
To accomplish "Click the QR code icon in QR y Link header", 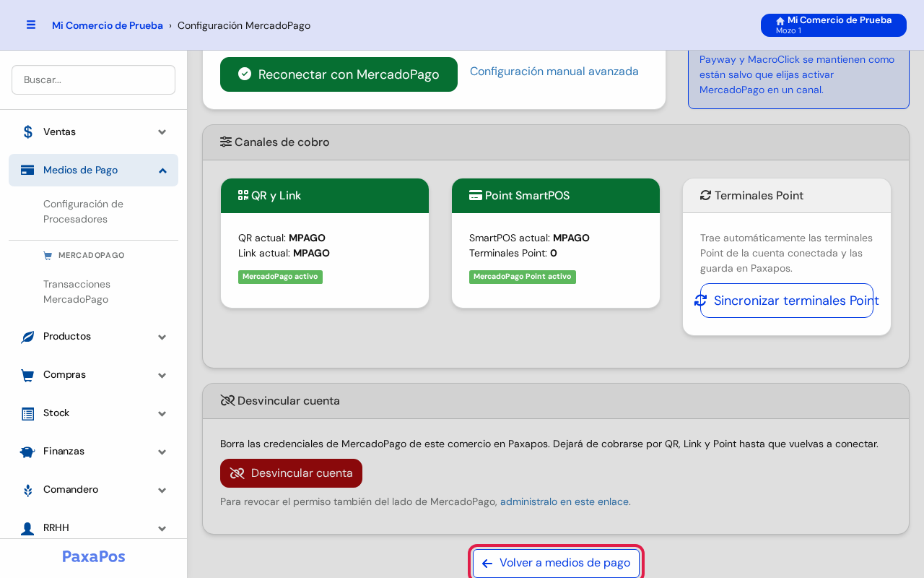I will coord(243,195).
